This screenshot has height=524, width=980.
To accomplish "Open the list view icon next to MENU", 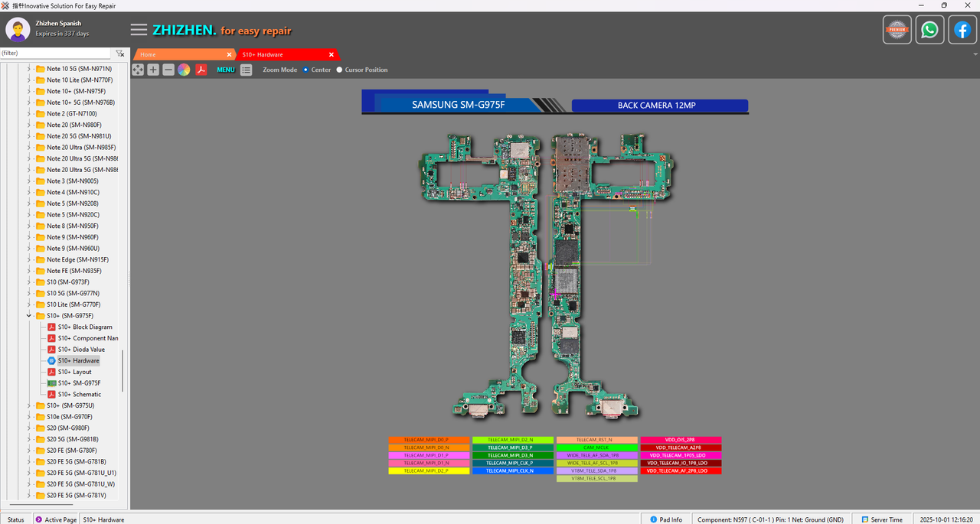I will point(246,70).
